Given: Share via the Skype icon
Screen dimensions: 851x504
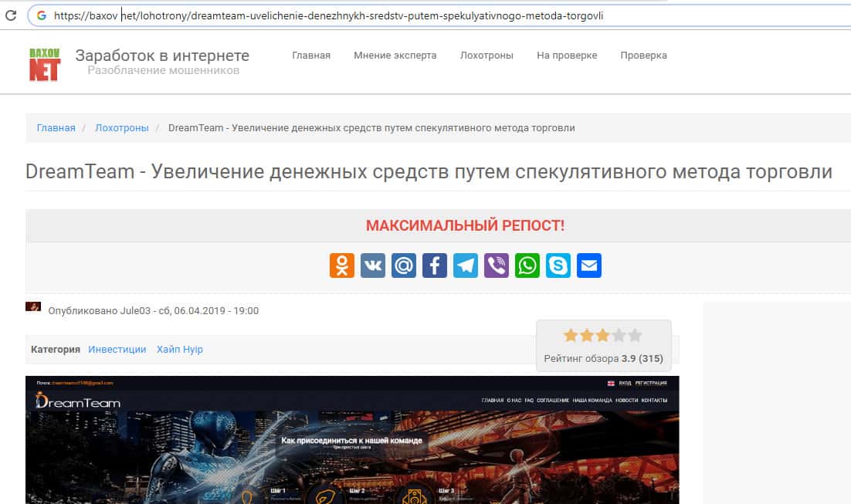Looking at the screenshot, I should [558, 266].
